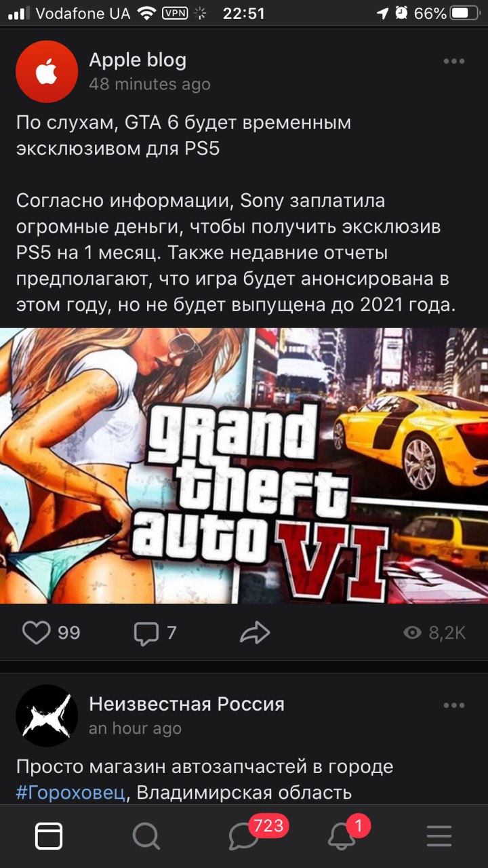Open the Apple blog avatar
Image resolution: width=488 pixels, height=868 pixels.
coord(47,72)
